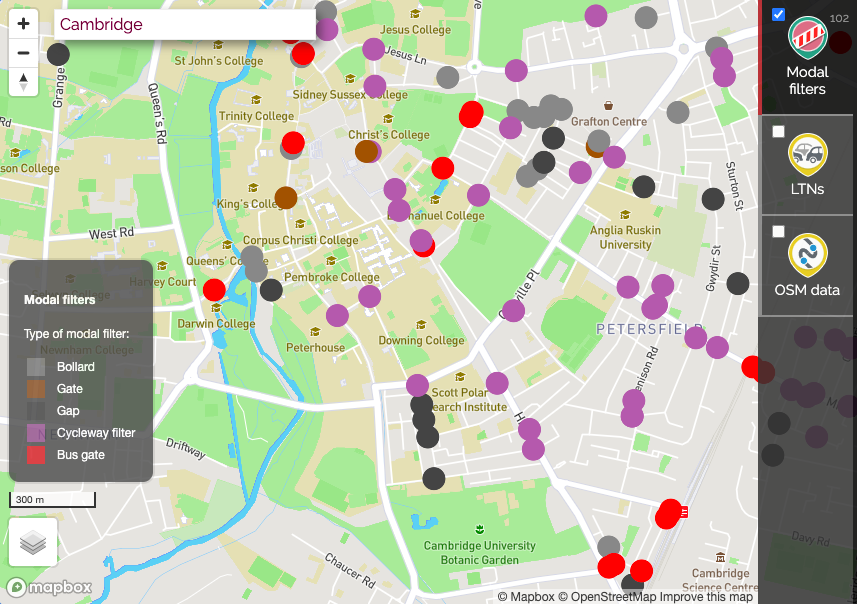Select the Anglia Ruskin University map icon
Screen dimensions: 857x604
[x=625, y=214]
